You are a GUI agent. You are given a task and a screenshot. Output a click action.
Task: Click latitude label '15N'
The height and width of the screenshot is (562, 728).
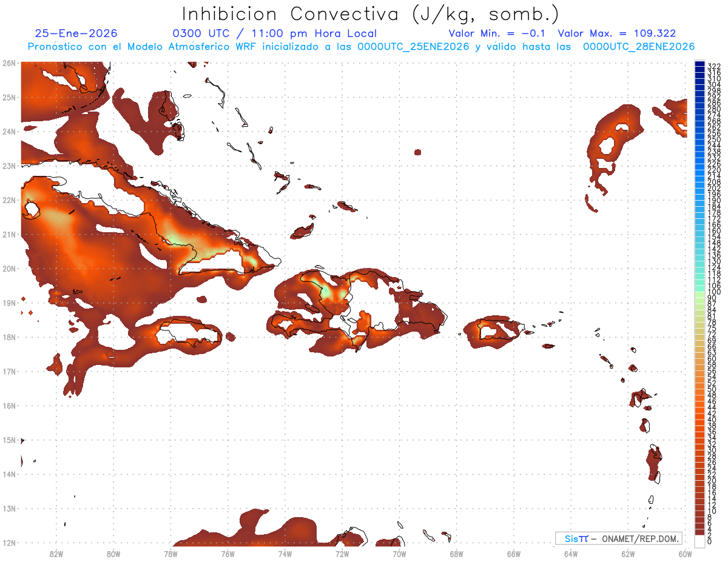point(9,440)
